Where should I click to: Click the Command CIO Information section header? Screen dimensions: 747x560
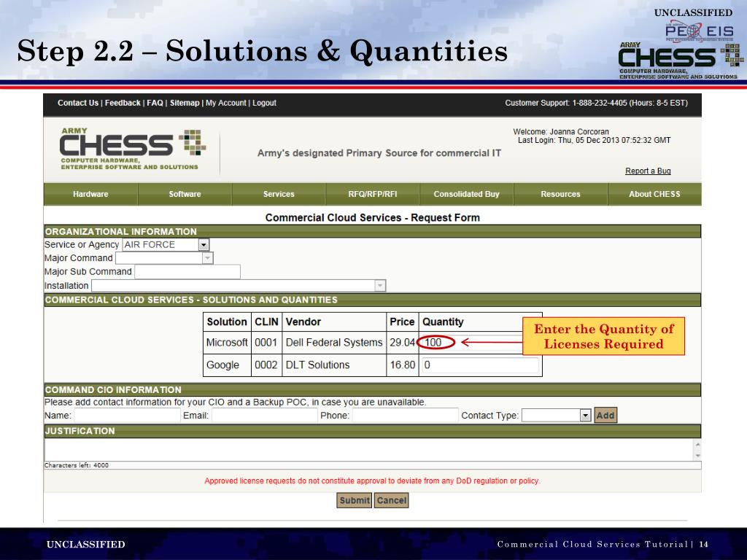[372, 389]
